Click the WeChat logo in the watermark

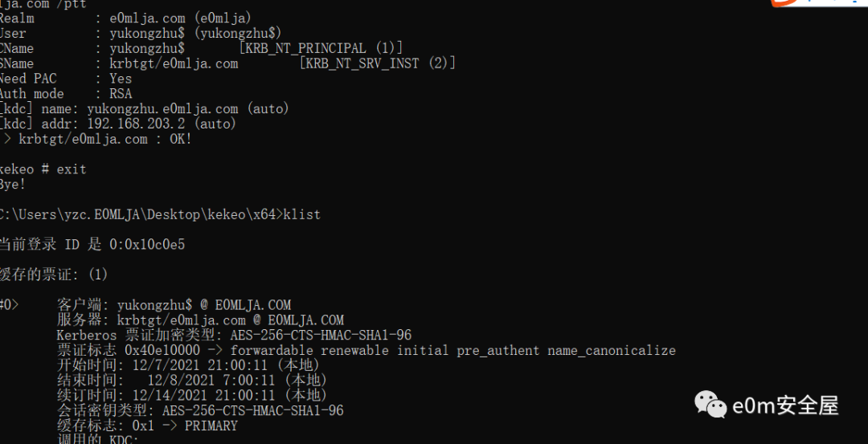(x=710, y=405)
